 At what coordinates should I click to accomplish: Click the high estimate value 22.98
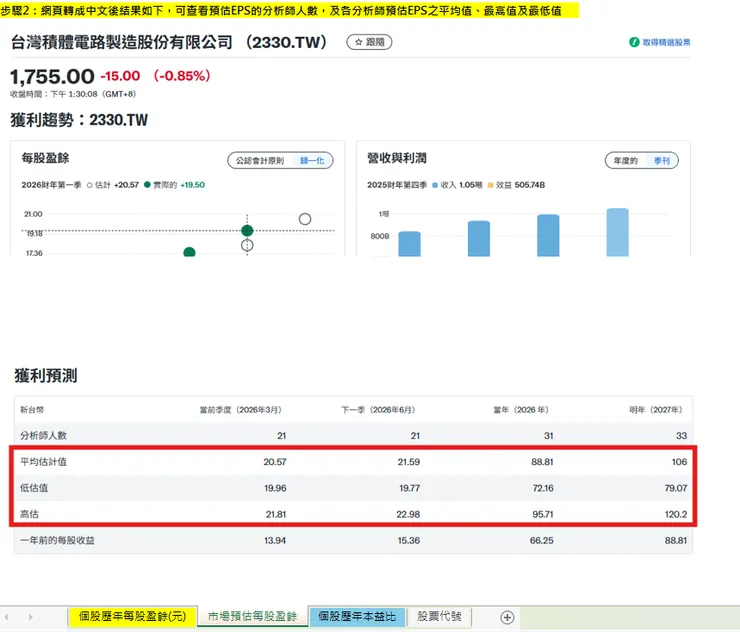pos(408,514)
